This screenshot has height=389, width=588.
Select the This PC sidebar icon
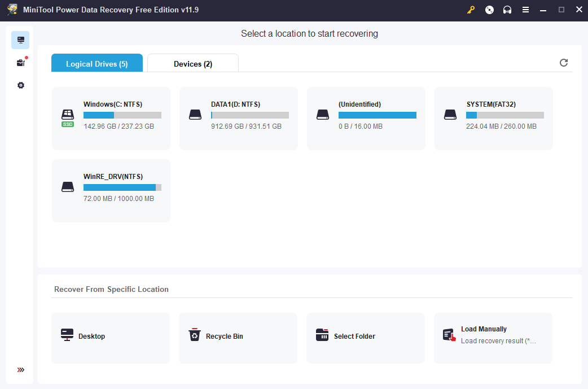click(x=21, y=40)
